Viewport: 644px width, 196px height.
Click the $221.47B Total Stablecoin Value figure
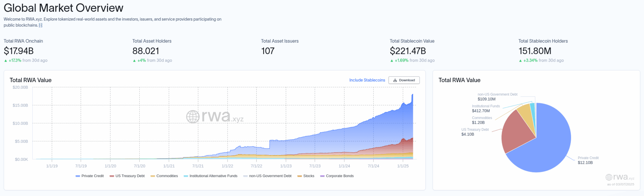408,51
